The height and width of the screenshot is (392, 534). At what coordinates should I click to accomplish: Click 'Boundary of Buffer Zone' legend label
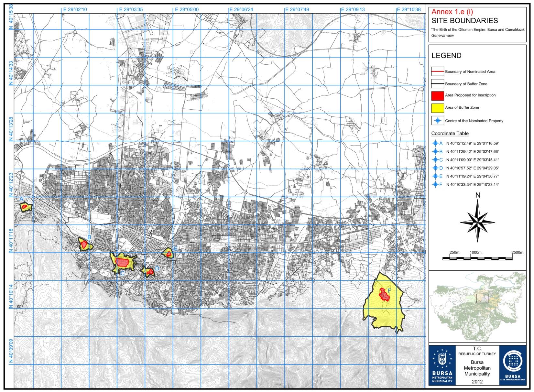pyautogui.click(x=466, y=84)
